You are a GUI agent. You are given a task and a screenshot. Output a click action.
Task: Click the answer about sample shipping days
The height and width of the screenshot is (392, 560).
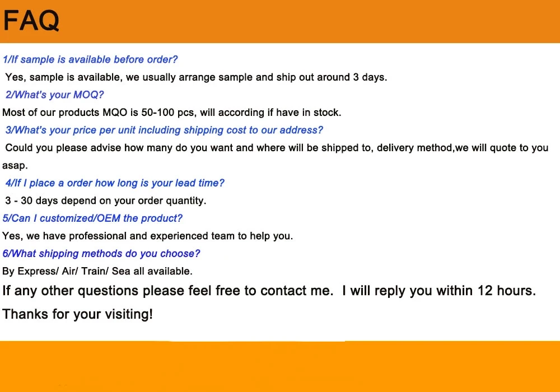pos(196,77)
